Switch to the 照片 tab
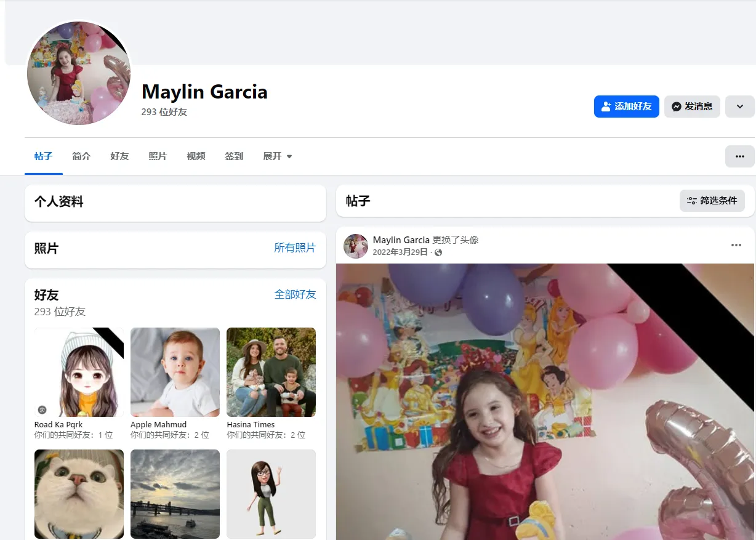 pos(158,156)
